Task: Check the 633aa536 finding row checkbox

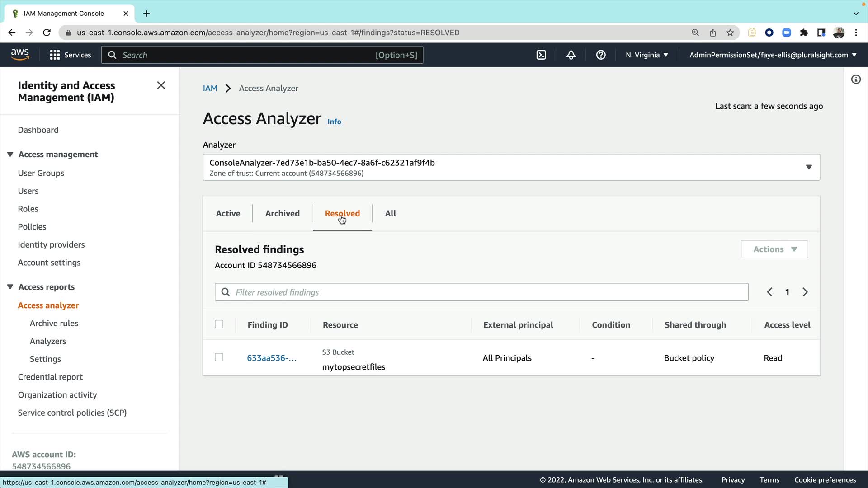Action: [219, 357]
